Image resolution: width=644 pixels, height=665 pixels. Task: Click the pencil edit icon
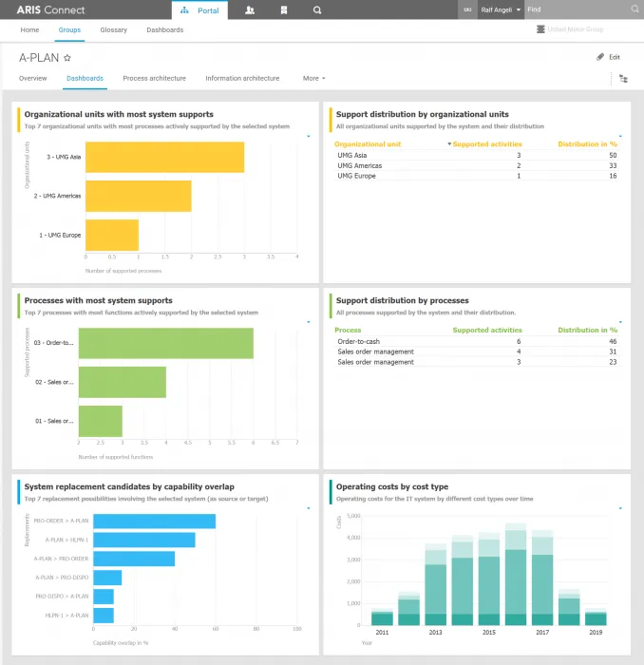click(600, 57)
